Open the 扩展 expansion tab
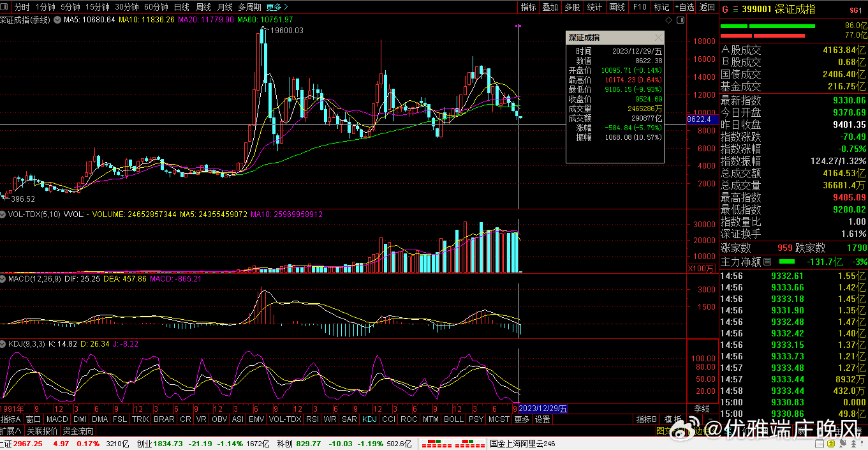Viewport: 868px width, 450px height. coord(12,431)
